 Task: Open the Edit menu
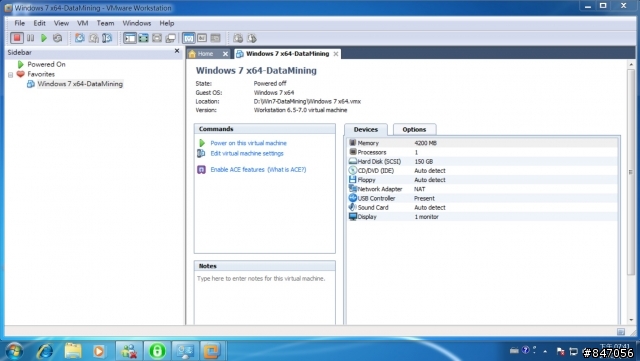click(39, 23)
